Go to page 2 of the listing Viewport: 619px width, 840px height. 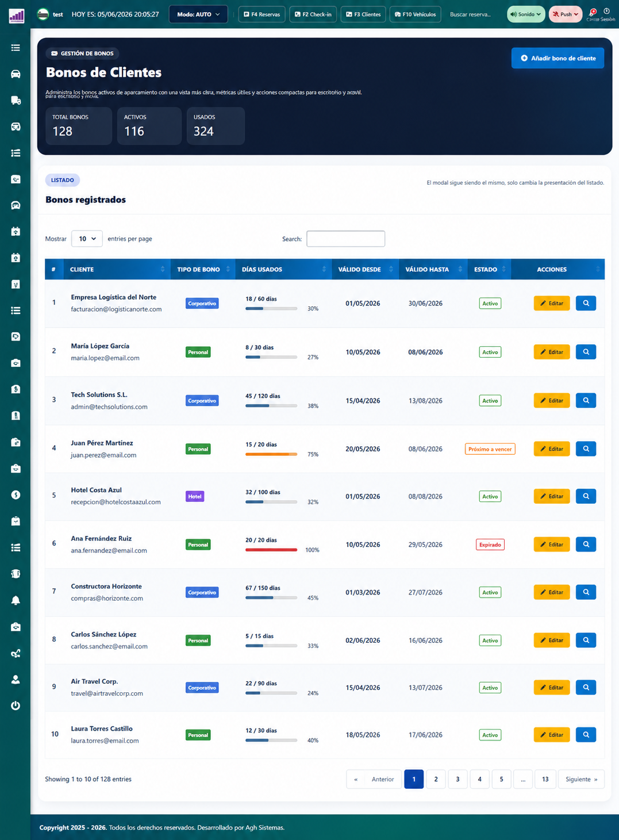tap(436, 779)
